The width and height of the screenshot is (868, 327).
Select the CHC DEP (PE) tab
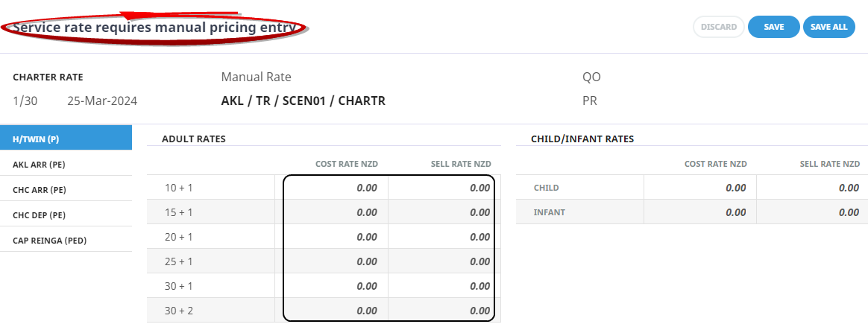click(66, 215)
